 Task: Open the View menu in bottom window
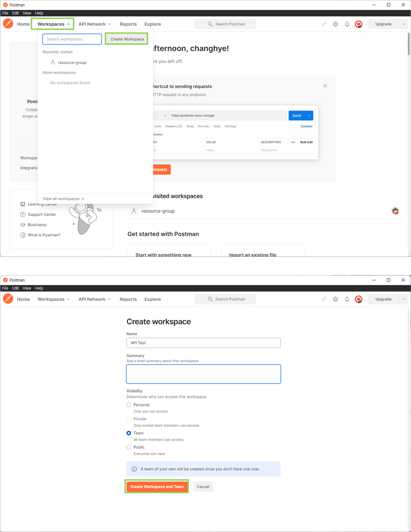pyautogui.click(x=27, y=288)
